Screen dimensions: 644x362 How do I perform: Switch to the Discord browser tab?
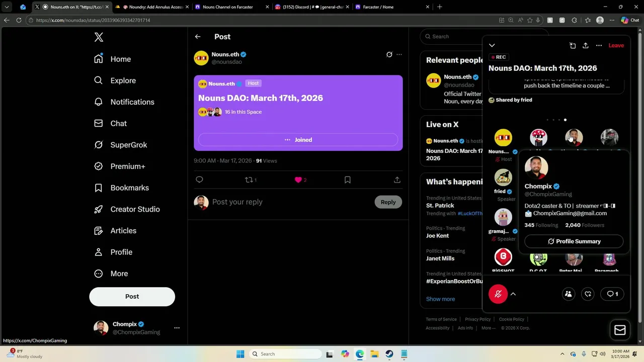[312, 7]
